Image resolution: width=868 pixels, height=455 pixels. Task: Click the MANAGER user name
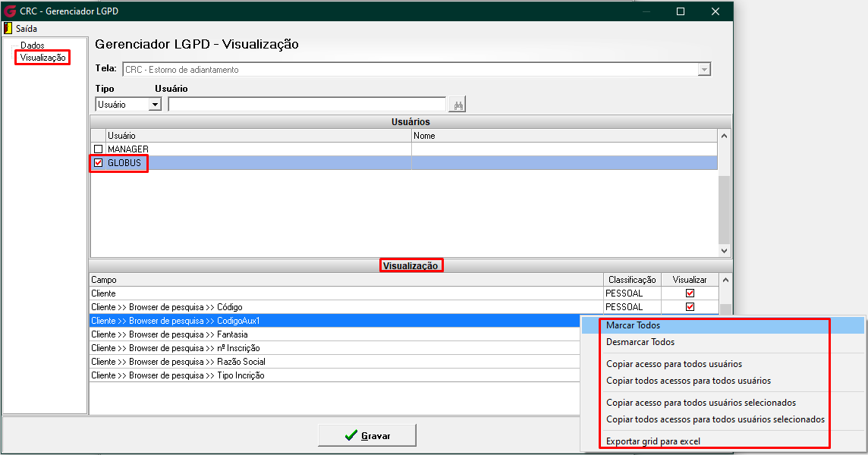pyautogui.click(x=128, y=149)
